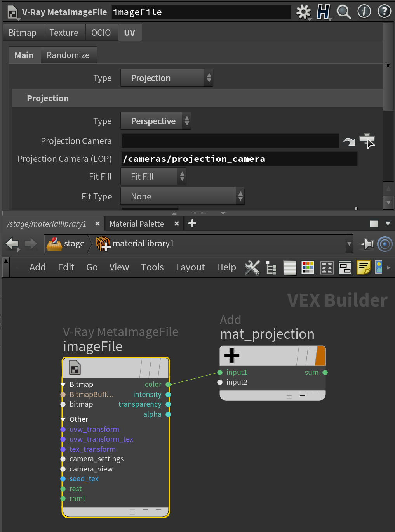The height and width of the screenshot is (532, 395).
Task: Open the Help menu
Action: point(226,267)
